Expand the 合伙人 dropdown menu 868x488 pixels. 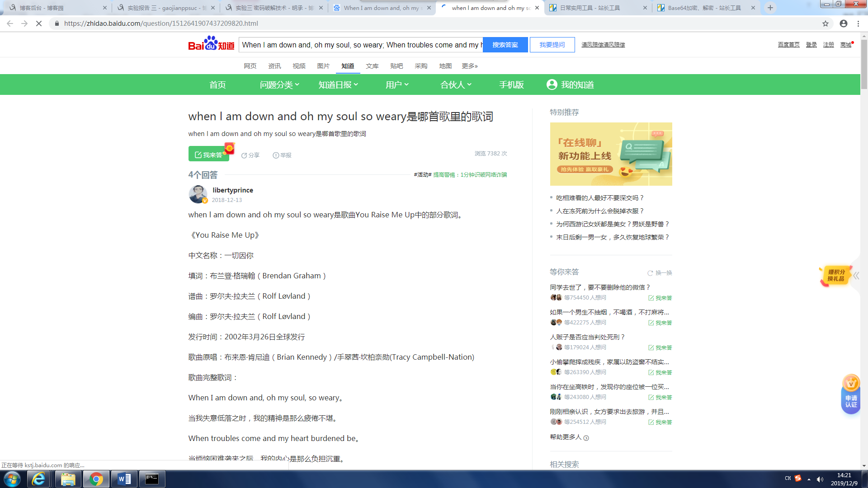[456, 84]
